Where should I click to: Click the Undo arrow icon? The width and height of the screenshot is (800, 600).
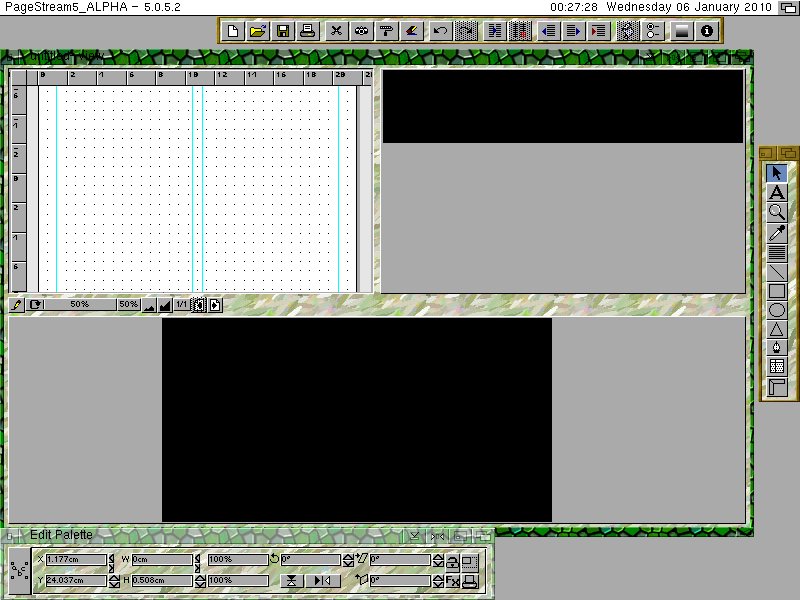pos(440,31)
